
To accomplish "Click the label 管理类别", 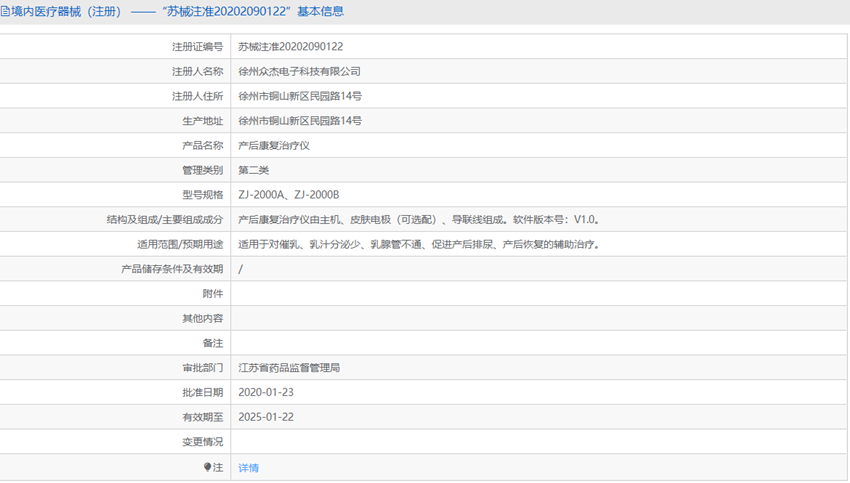I will (x=202, y=170).
